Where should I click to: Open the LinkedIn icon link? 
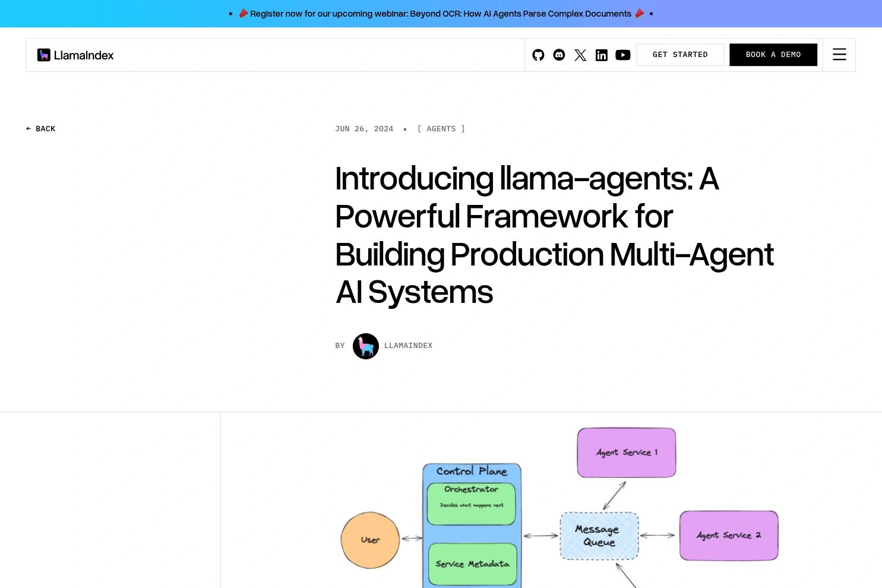(602, 55)
